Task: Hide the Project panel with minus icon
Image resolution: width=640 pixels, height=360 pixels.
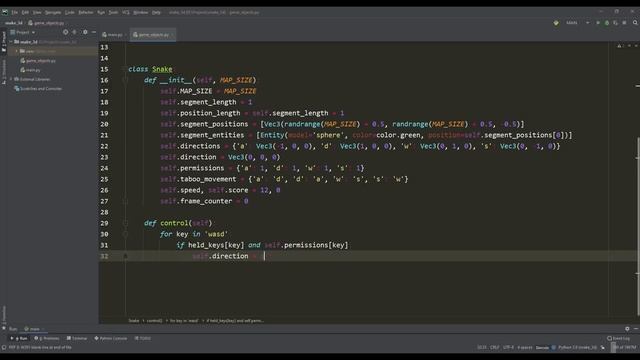Action: coord(94,32)
